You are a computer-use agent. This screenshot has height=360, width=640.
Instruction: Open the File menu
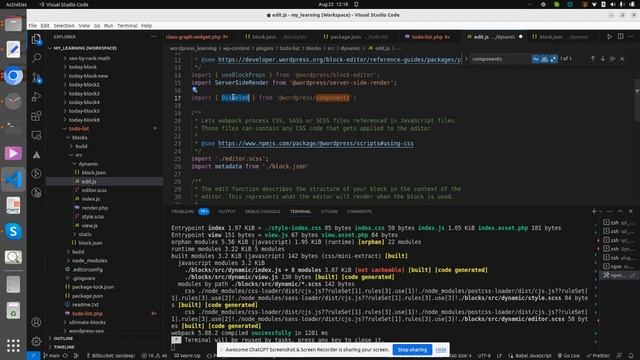point(33,25)
